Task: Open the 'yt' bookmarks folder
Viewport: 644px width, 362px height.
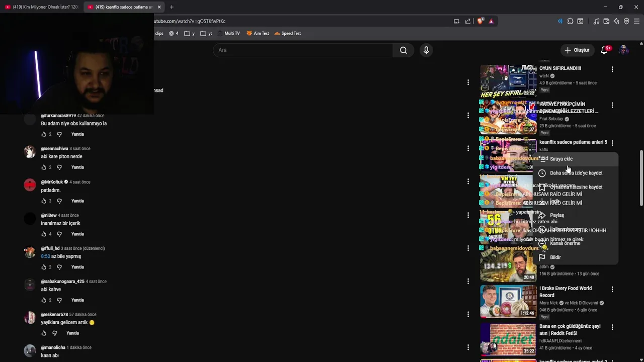Action: [x=206, y=33]
